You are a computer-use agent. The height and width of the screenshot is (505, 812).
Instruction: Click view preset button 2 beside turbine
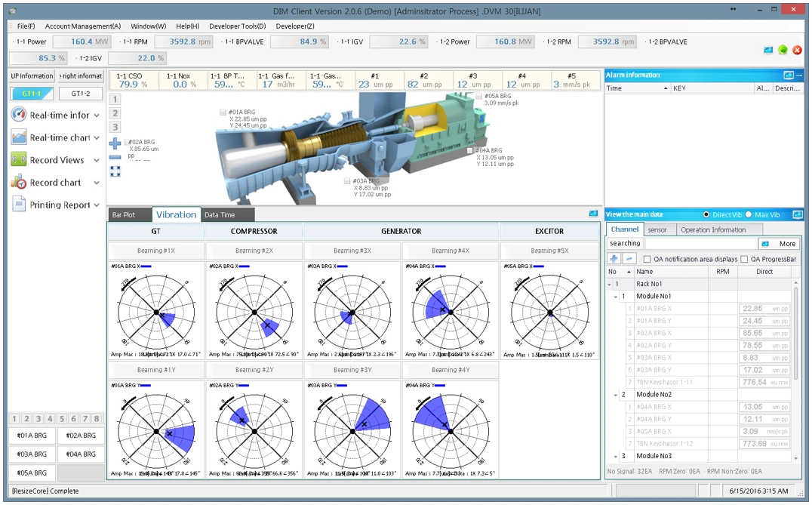pyautogui.click(x=115, y=113)
